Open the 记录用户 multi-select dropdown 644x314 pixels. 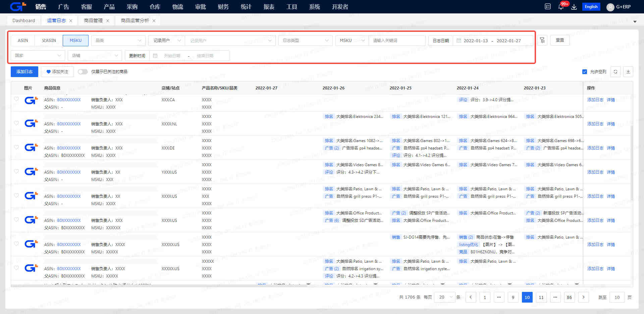pyautogui.click(x=230, y=41)
